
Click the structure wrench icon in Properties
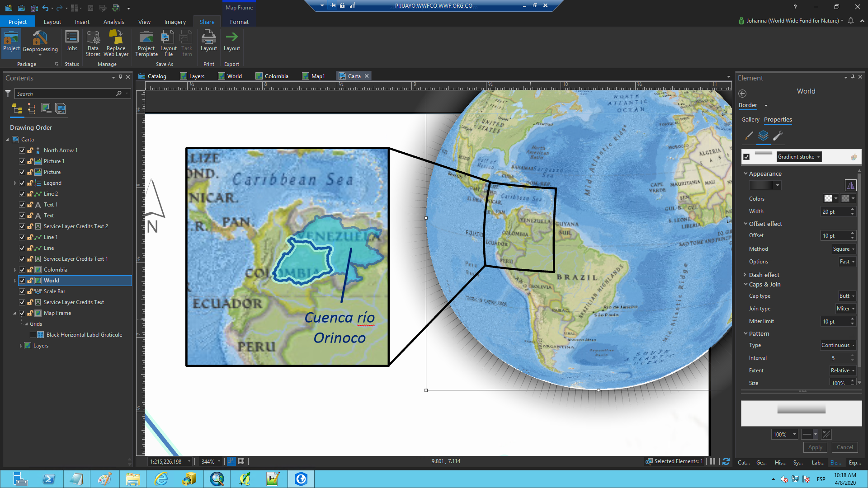pyautogui.click(x=778, y=136)
